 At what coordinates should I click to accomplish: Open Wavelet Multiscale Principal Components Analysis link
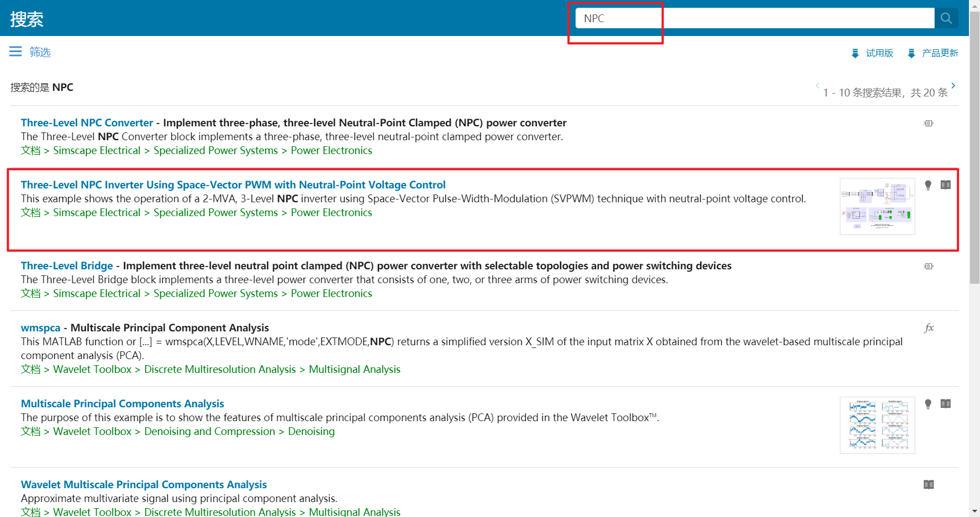(x=144, y=485)
